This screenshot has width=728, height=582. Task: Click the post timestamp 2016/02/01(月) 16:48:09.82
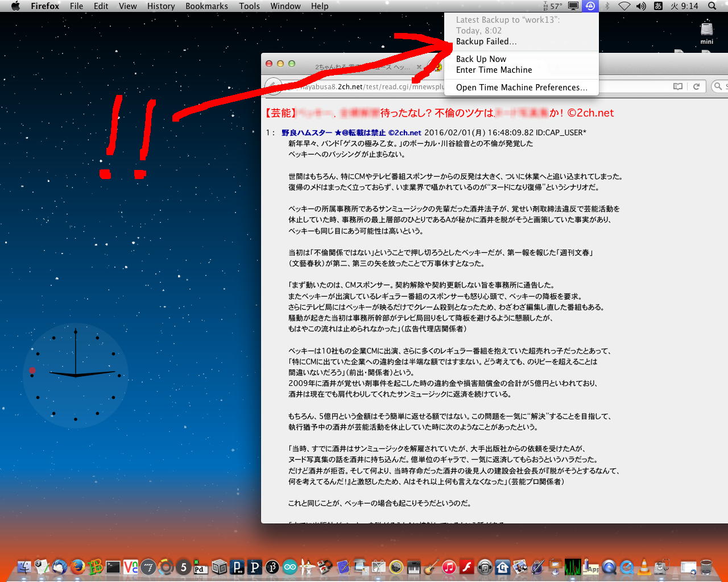(x=479, y=133)
